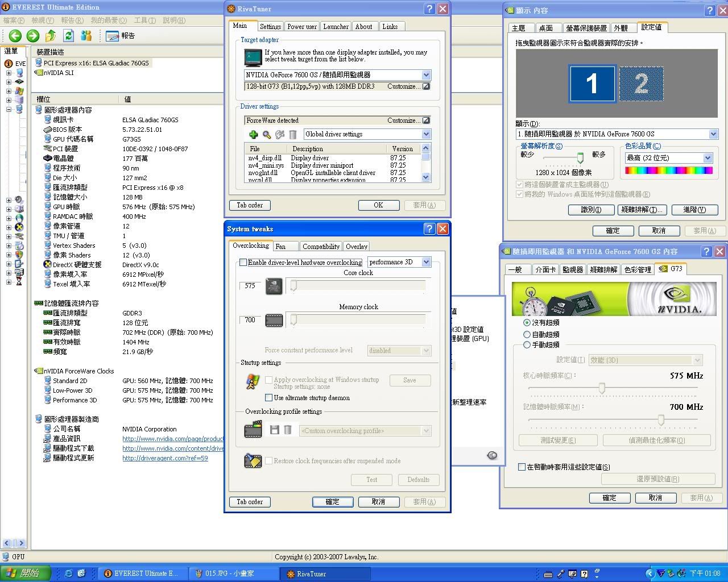
Task: Switch to 色彩管理 tab in NVIDIA properties
Action: pos(637,269)
